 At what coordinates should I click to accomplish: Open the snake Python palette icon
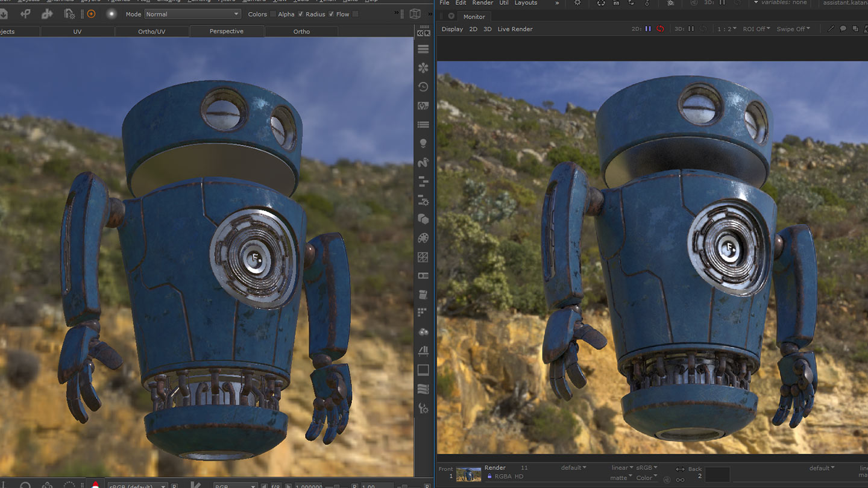click(x=423, y=162)
